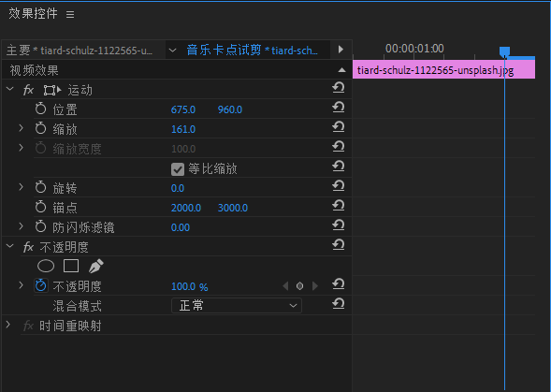The image size is (551, 392).
Task: Click the blue playhead marker in timeline
Action: tap(504, 52)
